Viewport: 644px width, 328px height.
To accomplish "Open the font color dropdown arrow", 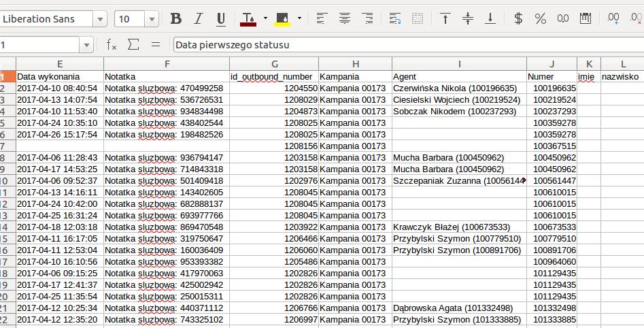I will [265, 18].
